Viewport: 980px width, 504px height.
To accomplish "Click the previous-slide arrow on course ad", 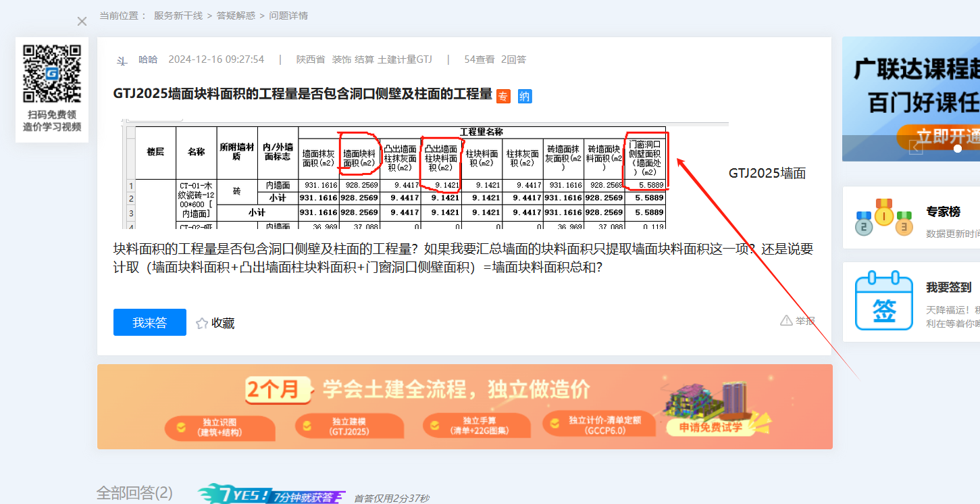I will point(916,147).
